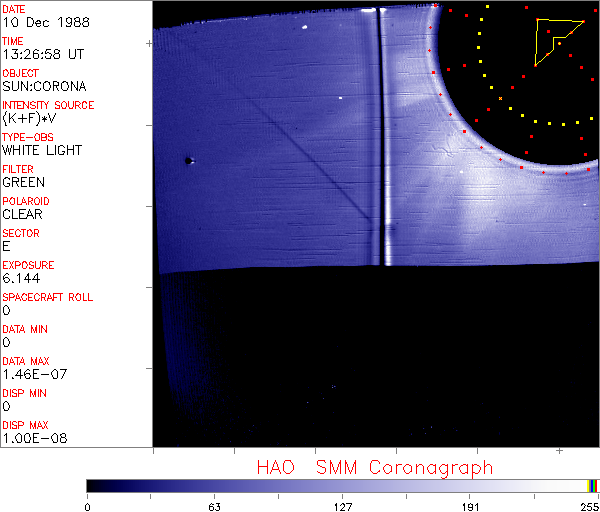Click the orange X sun-center marker
Screen dimensions: 600x512
click(x=500, y=98)
